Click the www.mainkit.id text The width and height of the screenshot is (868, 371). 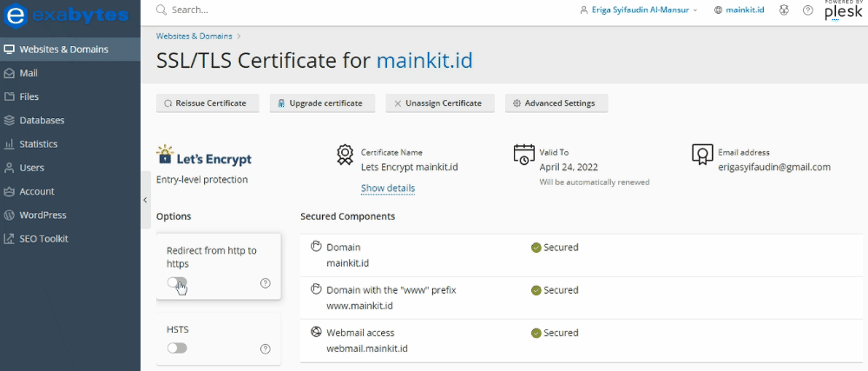(x=360, y=306)
